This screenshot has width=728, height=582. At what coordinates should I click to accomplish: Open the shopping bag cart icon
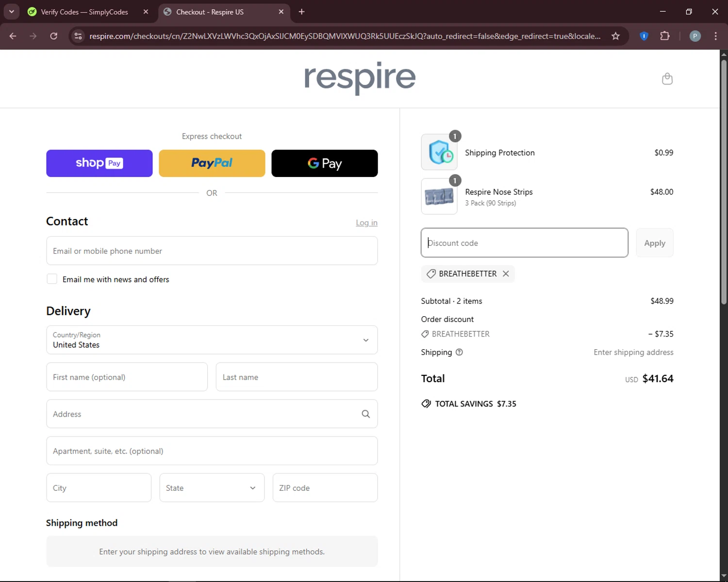[667, 79]
